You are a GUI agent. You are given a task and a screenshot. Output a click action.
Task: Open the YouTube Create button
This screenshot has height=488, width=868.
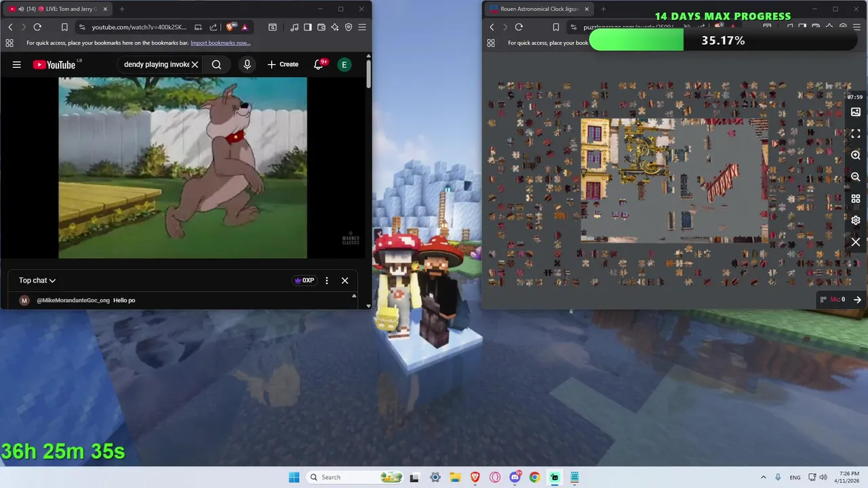coord(283,64)
